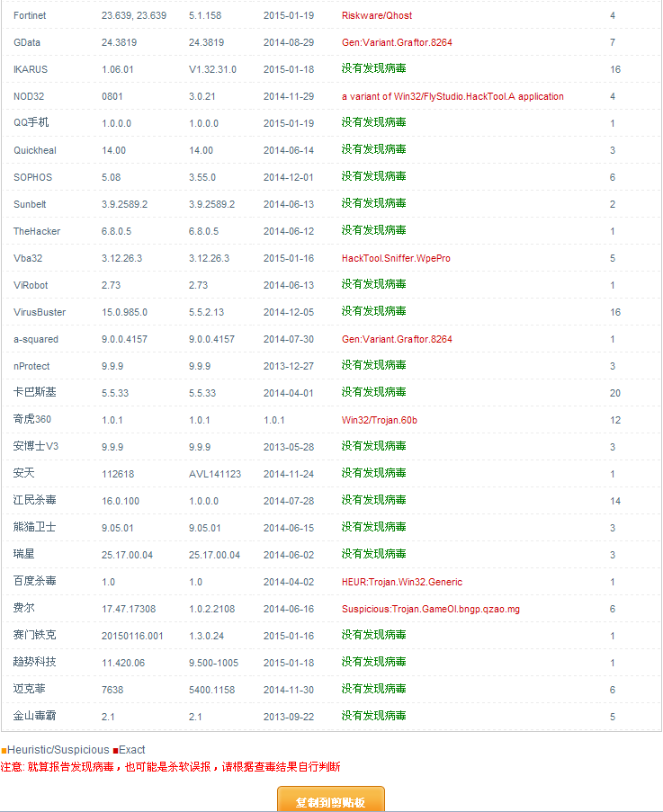This screenshot has width=663, height=812.
Task: Select nProtect date 2013-12-27
Action: (x=289, y=366)
